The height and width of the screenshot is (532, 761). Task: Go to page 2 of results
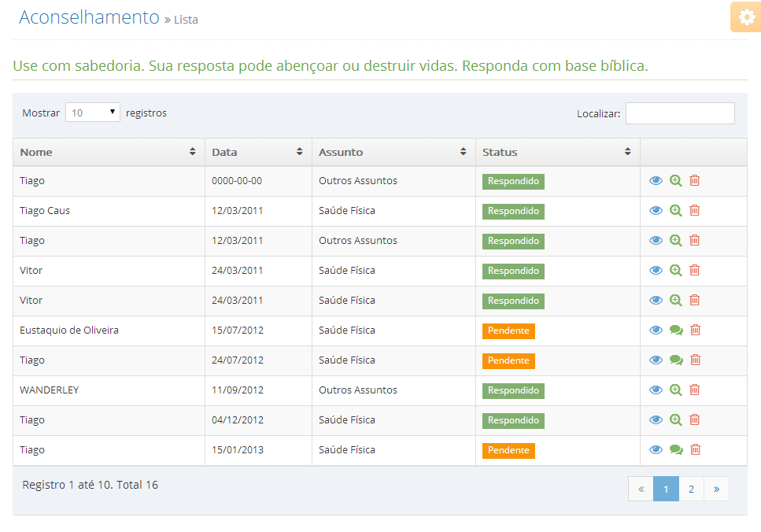(691, 489)
